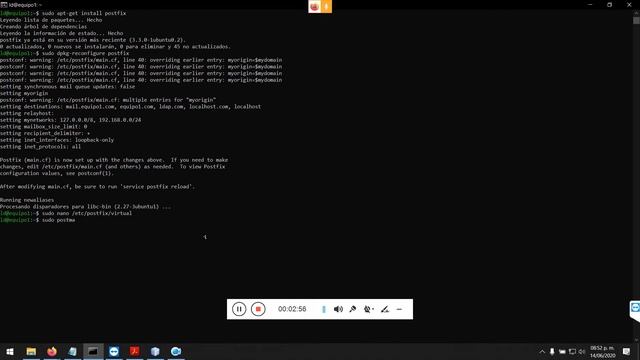This screenshot has height=360, width=640.
Task: Click the 'setting mynetworks' output line
Action: pos(71,120)
